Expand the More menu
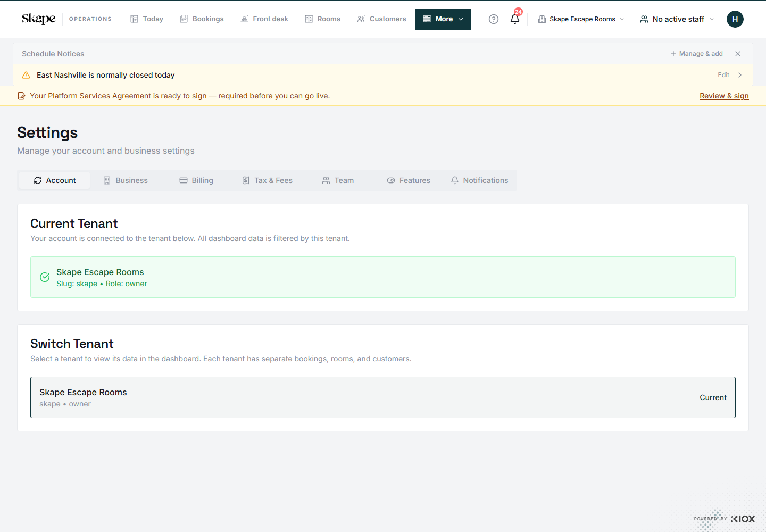766x532 pixels. click(x=443, y=19)
